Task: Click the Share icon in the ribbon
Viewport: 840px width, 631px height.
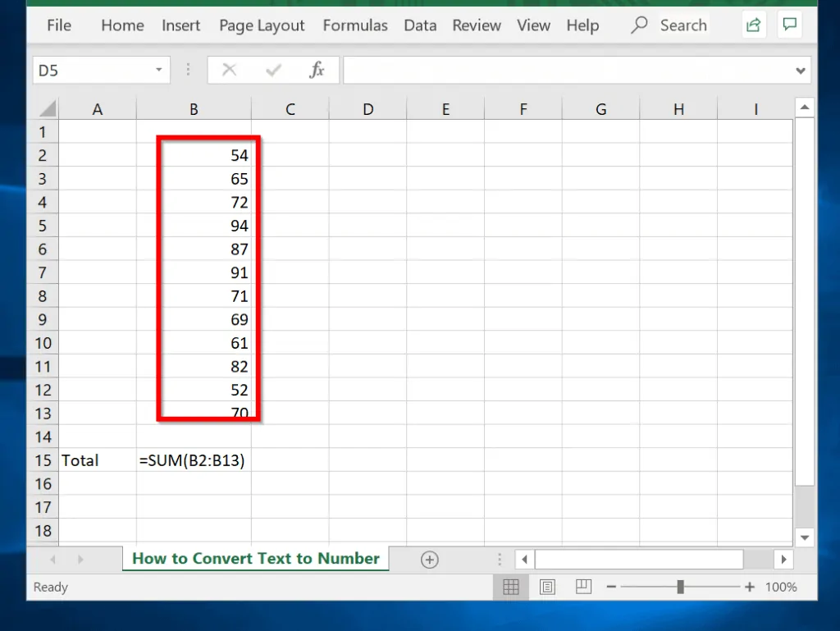Action: coord(753,25)
